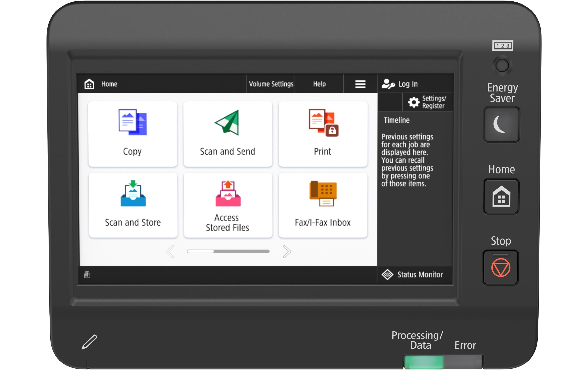588x370 pixels.
Task: Open Settings/Register
Action: [x=427, y=102]
